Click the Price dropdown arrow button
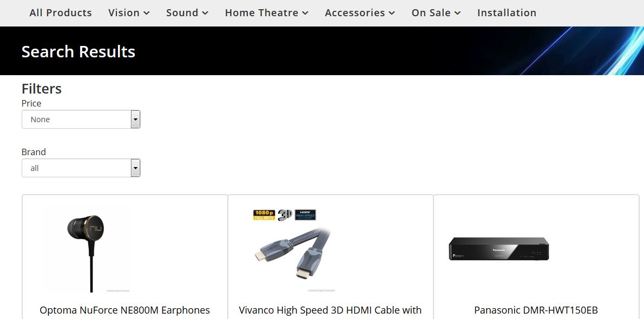This screenshot has width=644, height=319. coord(135,119)
